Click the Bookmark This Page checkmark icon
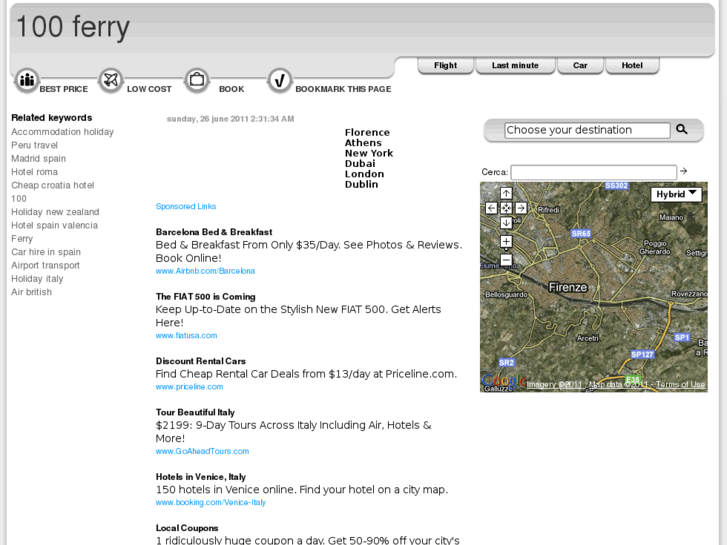The height and width of the screenshot is (545, 727). coord(280,80)
